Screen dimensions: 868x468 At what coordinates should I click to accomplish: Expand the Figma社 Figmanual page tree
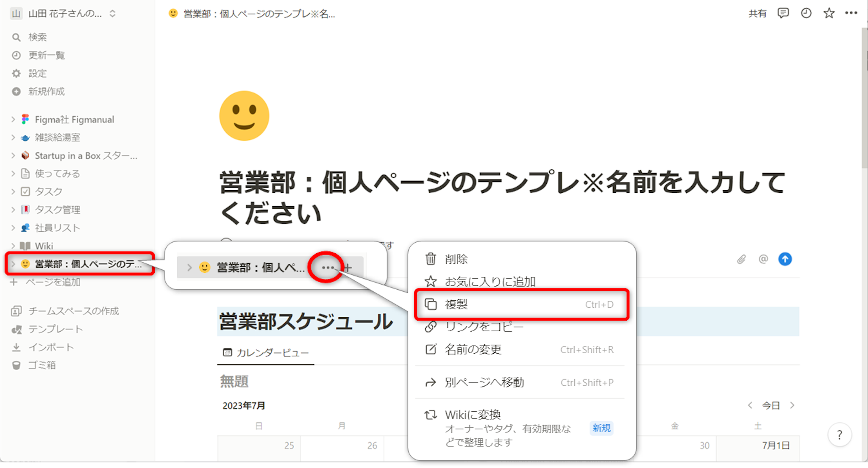click(13, 119)
